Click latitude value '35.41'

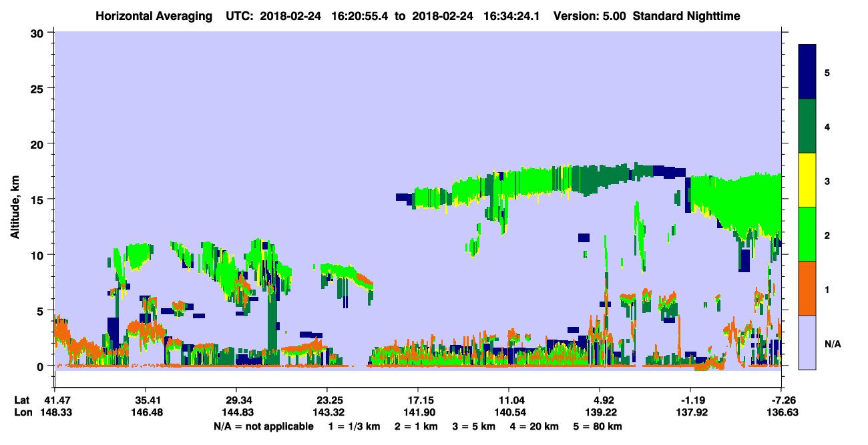(x=145, y=400)
